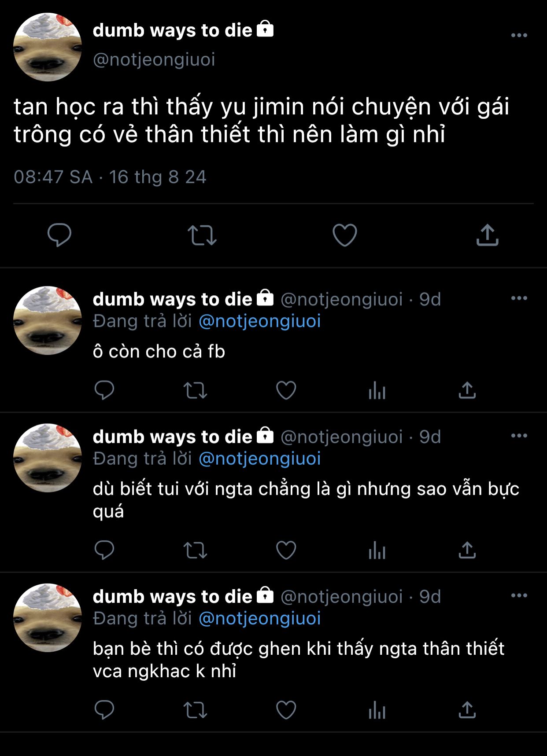Image resolution: width=547 pixels, height=756 pixels.
Task: Retweet the reply "ô còn cho cả fb"
Action: coord(195,390)
